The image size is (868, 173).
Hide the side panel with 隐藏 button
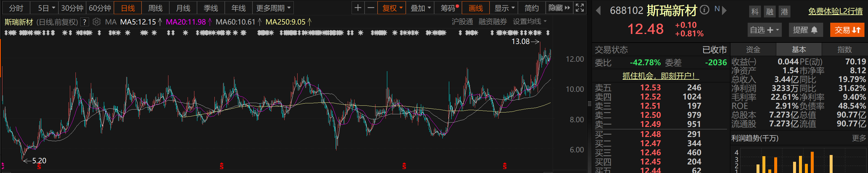559,8
